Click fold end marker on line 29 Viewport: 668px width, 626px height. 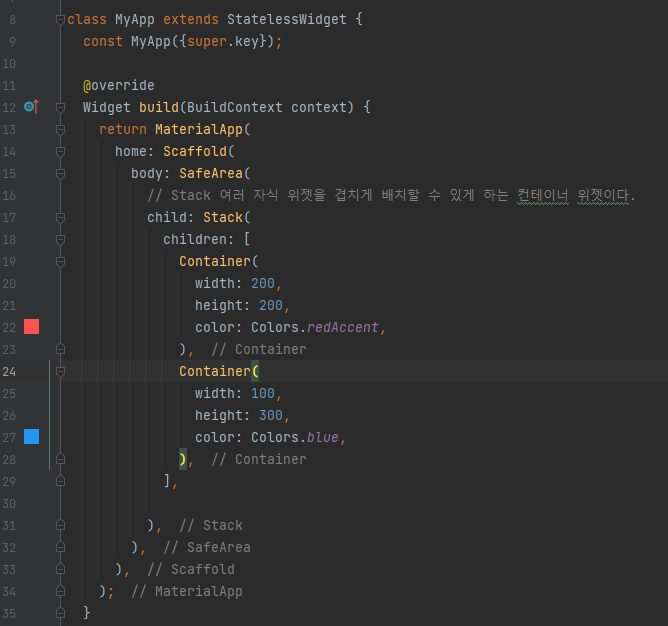pyautogui.click(x=60, y=481)
